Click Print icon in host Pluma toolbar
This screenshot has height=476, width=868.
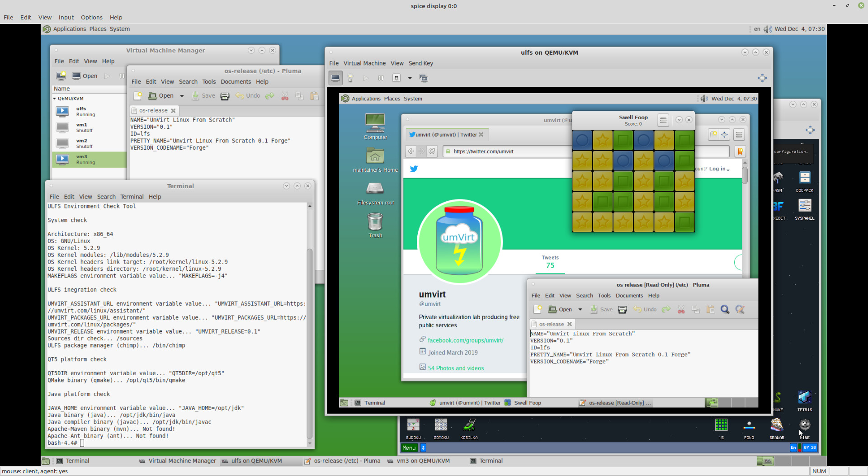(225, 96)
